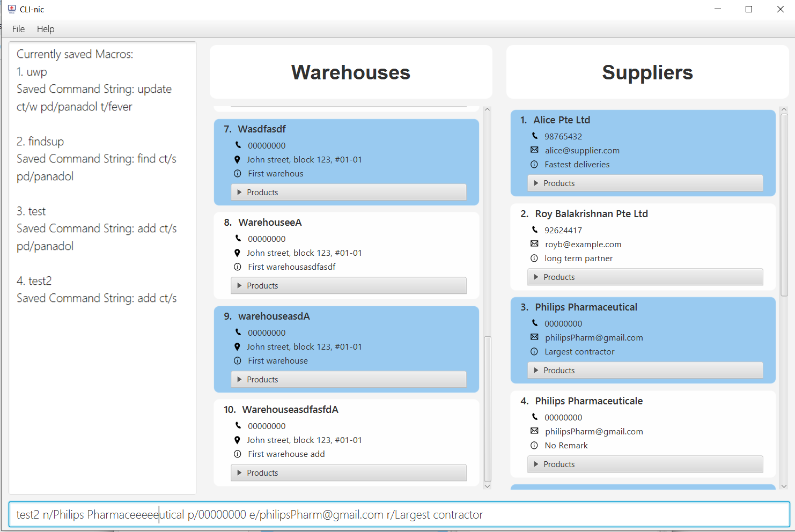Viewport: 795px width, 532px height.
Task: Click the info icon next to 'Fastest deliveries'
Action: tap(534, 164)
